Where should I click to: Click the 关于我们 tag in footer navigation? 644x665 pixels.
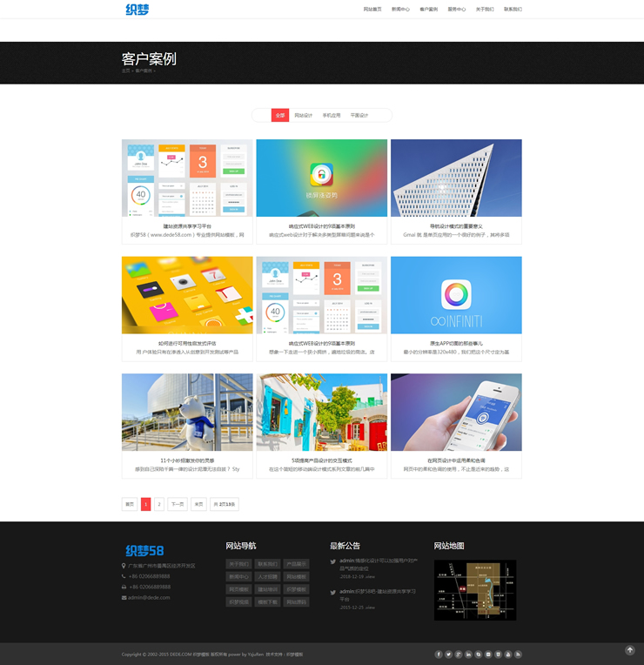[x=238, y=564]
